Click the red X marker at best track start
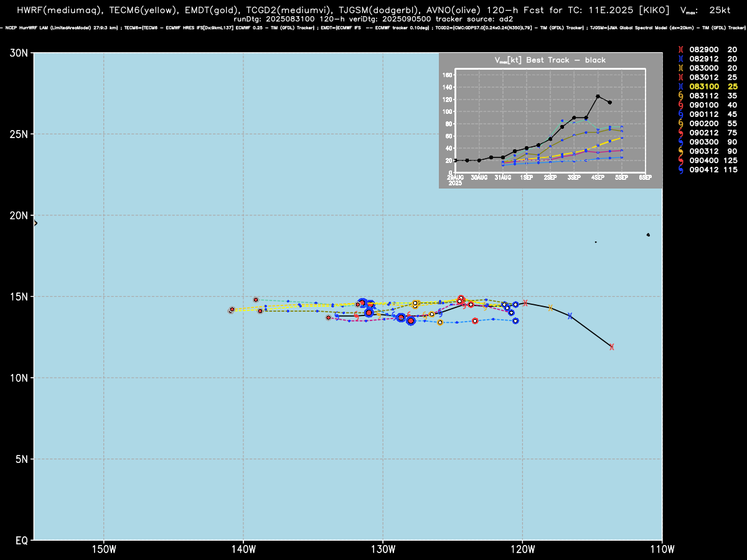Screen dimensions: 747x560 pos(612,347)
